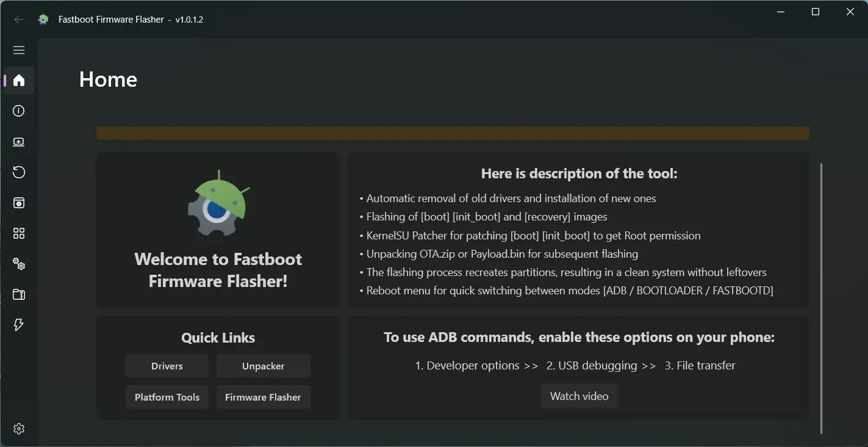Viewport: 868px width, 447px height.
Task: Open the lightning bolt flasher sidebar icon
Action: 19,325
